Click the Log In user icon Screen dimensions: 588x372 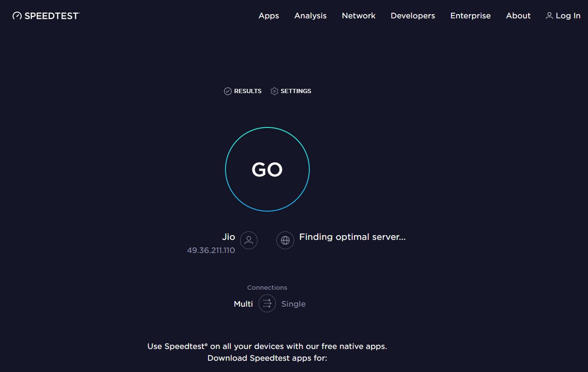click(x=549, y=16)
